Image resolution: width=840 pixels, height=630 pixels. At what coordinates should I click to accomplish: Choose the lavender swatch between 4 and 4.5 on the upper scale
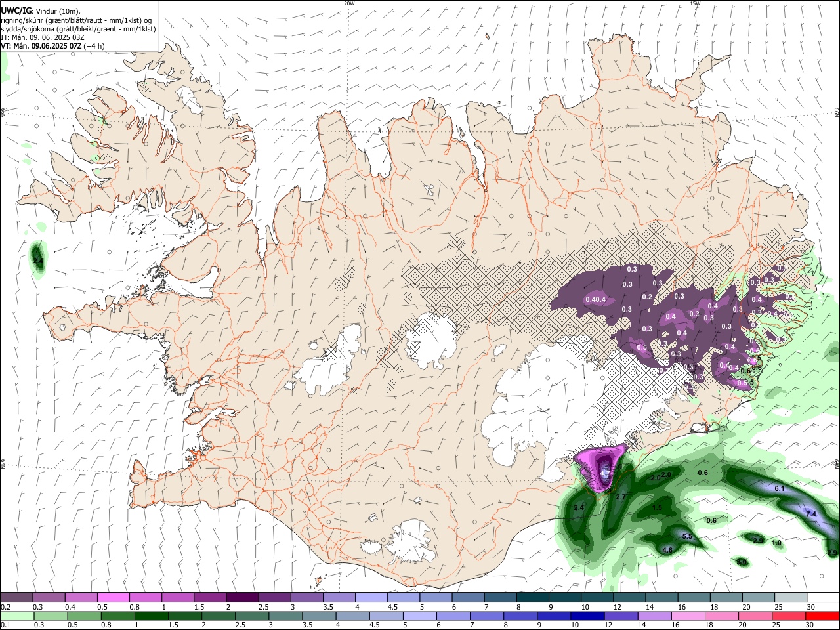pyautogui.click(x=371, y=597)
